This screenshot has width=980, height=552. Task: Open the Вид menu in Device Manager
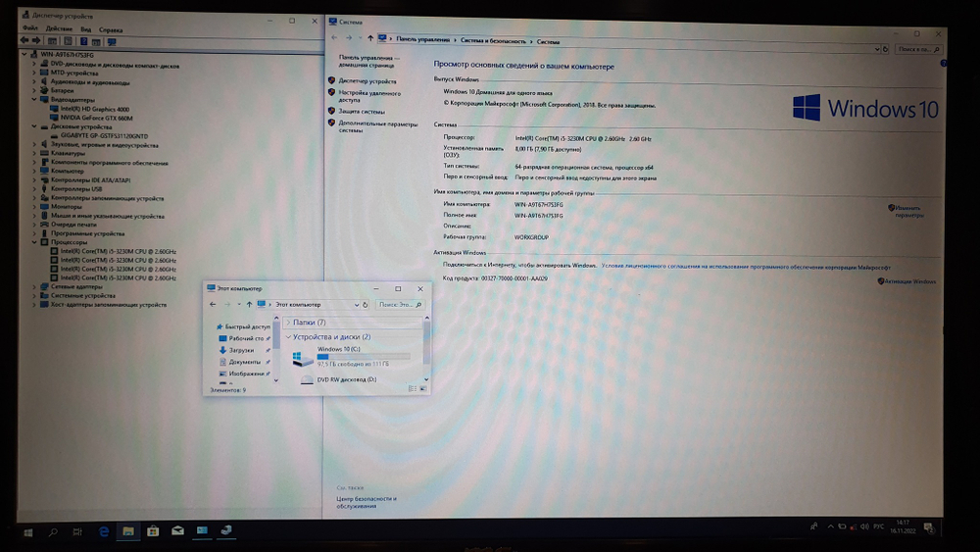point(86,29)
